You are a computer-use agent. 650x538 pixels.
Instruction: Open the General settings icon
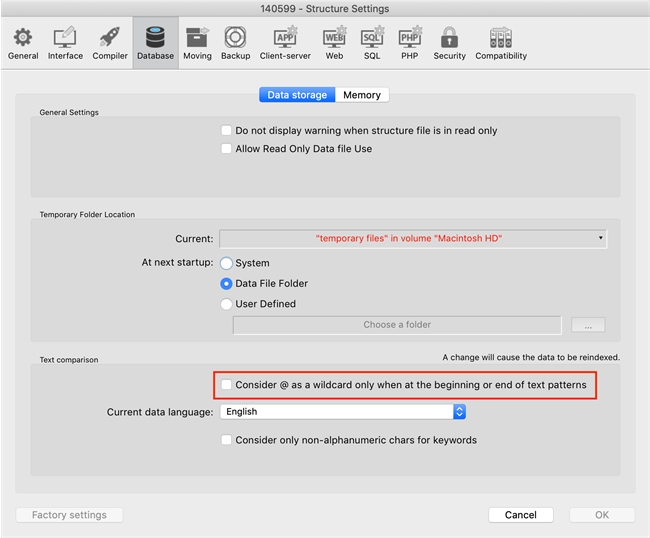point(23,42)
